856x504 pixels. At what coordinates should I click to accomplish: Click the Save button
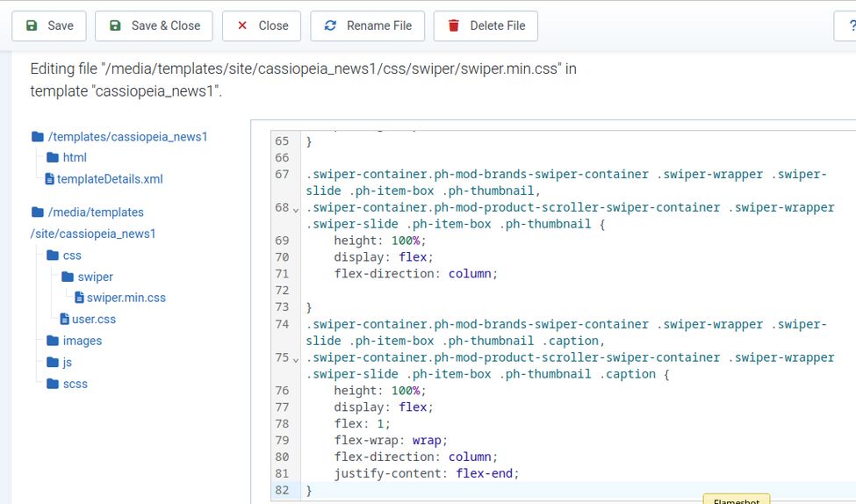[49, 25]
